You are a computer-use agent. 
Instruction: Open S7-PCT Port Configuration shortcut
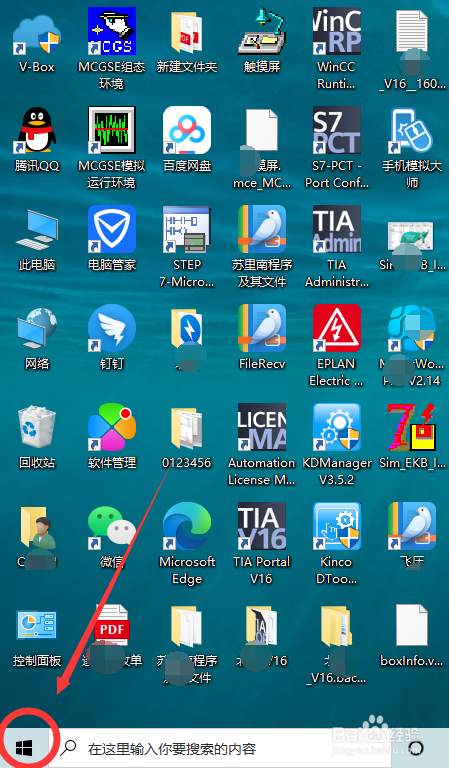[337, 130]
